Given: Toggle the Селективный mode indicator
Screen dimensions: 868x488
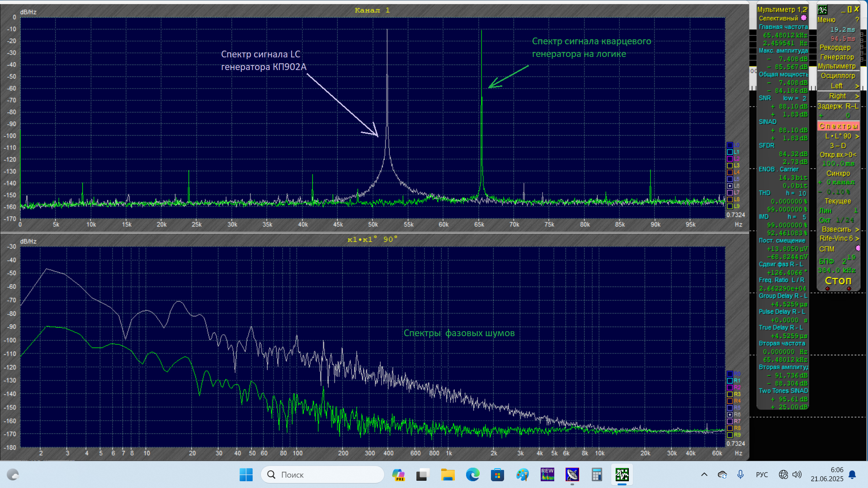Looking at the screenshot, I should coord(803,18).
